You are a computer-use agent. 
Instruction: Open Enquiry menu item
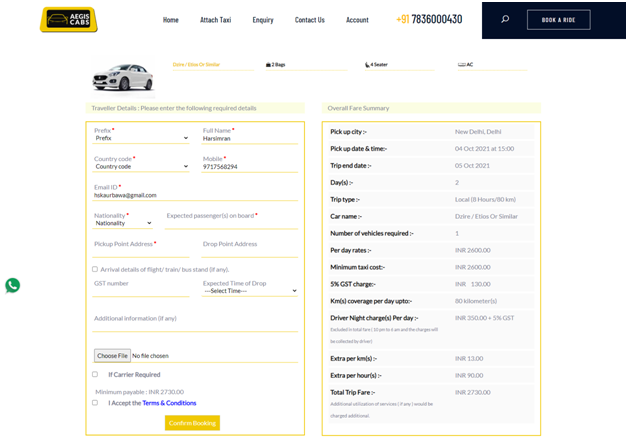[x=263, y=20]
